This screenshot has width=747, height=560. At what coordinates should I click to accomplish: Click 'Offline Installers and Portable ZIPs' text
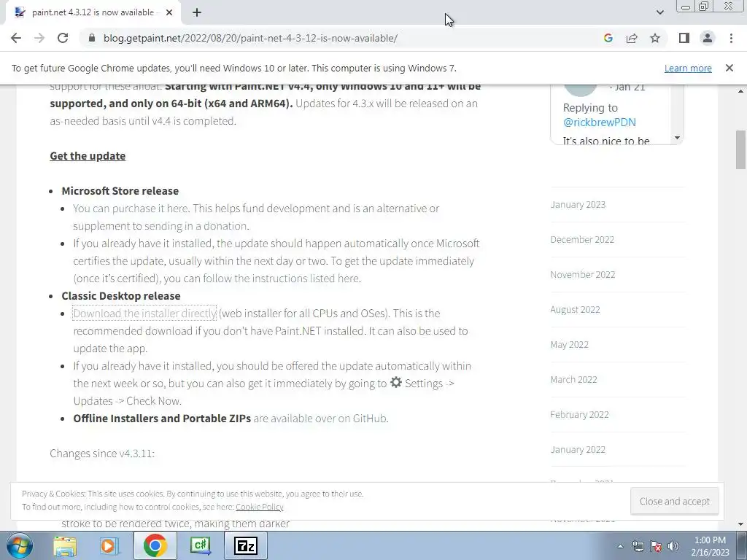[162, 418]
